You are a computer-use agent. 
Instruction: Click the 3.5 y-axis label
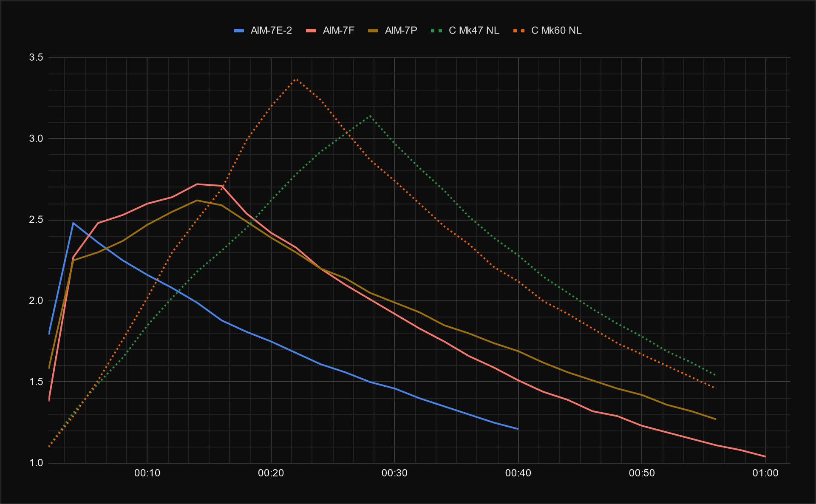[x=36, y=57]
